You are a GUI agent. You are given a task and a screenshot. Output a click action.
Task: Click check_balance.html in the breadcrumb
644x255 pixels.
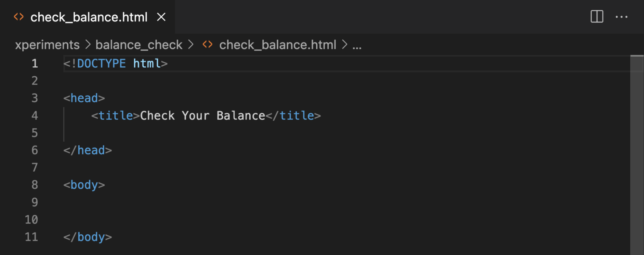(x=277, y=45)
